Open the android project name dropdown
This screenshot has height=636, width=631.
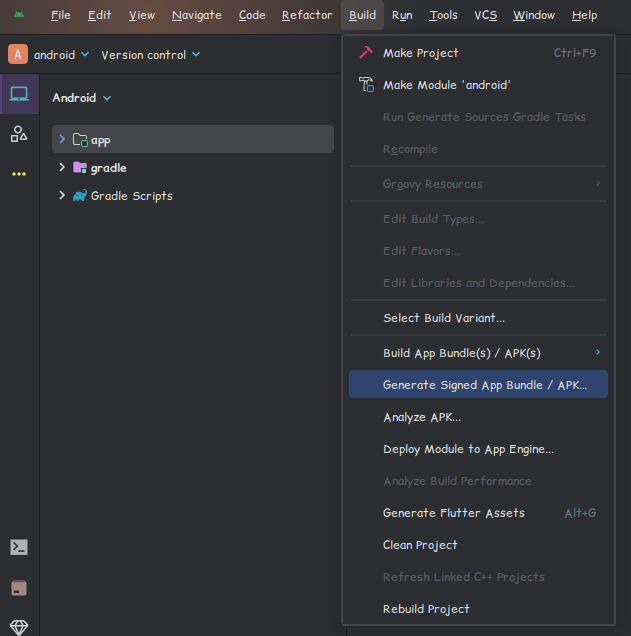tap(61, 55)
